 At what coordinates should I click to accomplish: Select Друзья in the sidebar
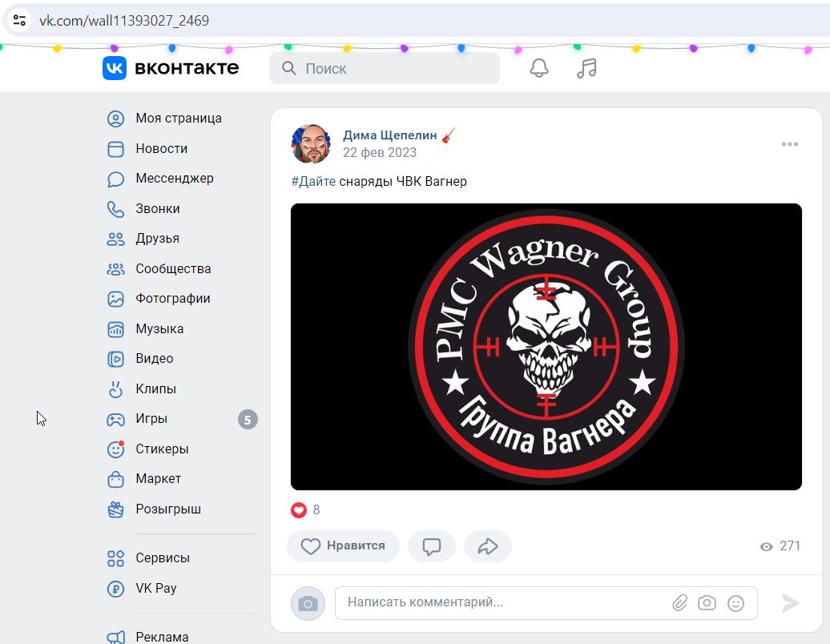click(157, 239)
